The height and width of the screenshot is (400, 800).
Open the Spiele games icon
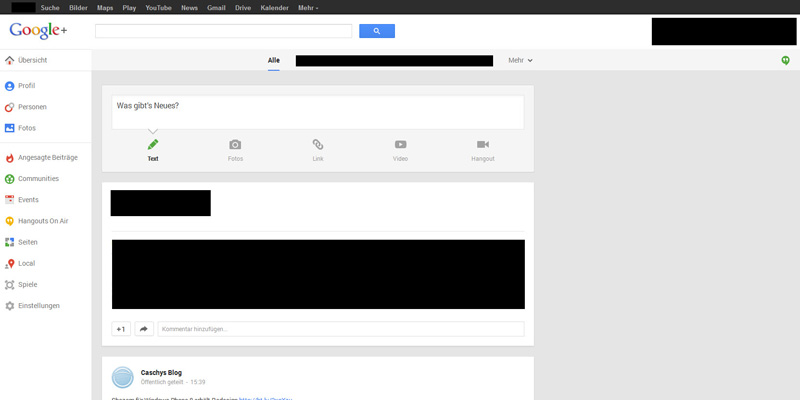coord(9,285)
